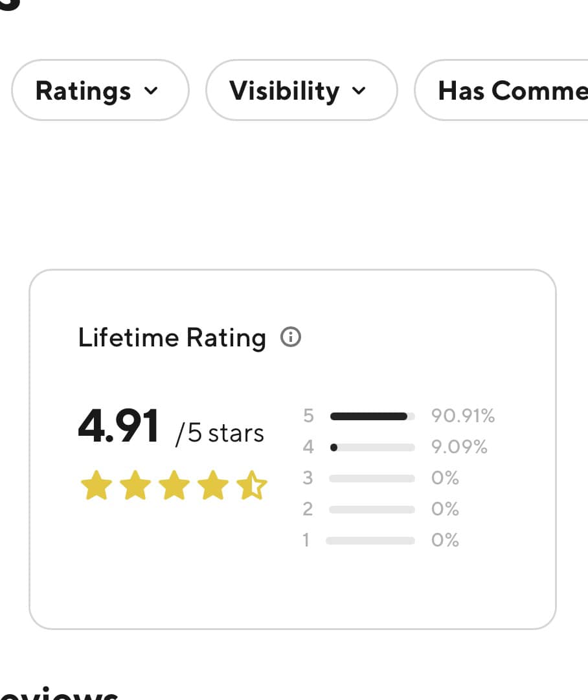Click the fourth yellow star
Viewport: 588px width, 700px height.
pos(213,485)
